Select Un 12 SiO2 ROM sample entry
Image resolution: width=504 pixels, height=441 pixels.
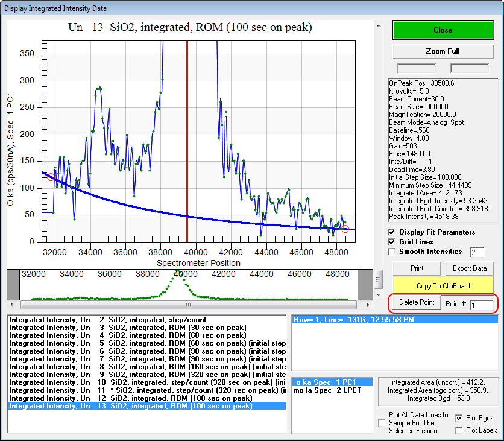pos(131,398)
